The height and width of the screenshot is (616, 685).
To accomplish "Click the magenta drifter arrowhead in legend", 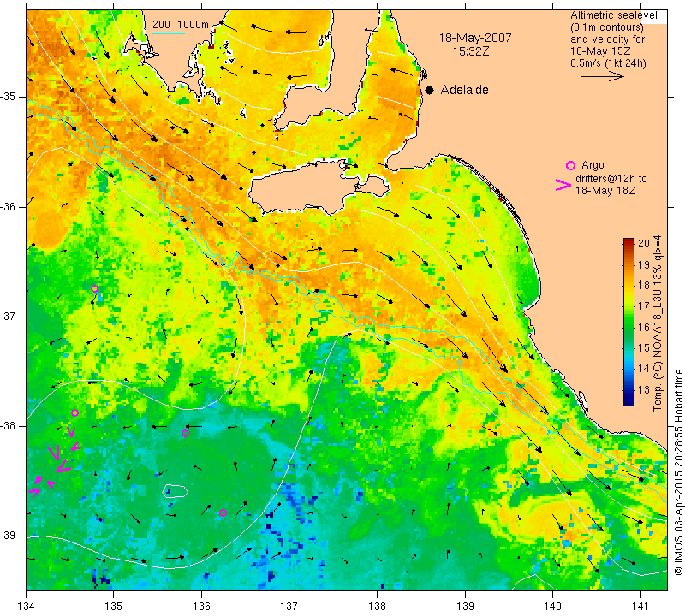I will (x=563, y=185).
